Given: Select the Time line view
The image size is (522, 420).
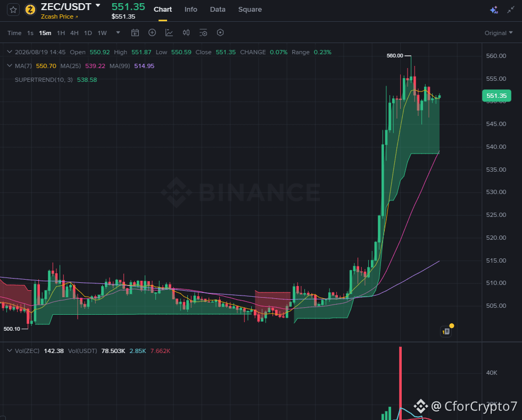Looking at the screenshot, I should 14,33.
